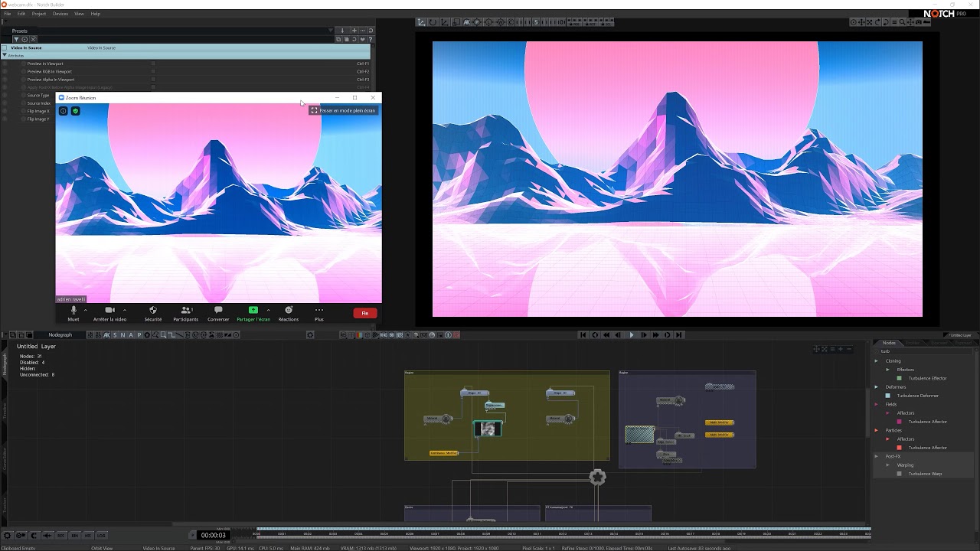This screenshot has width=980, height=551.
Task: Click the add preset plus icon
Action: [x=354, y=31]
